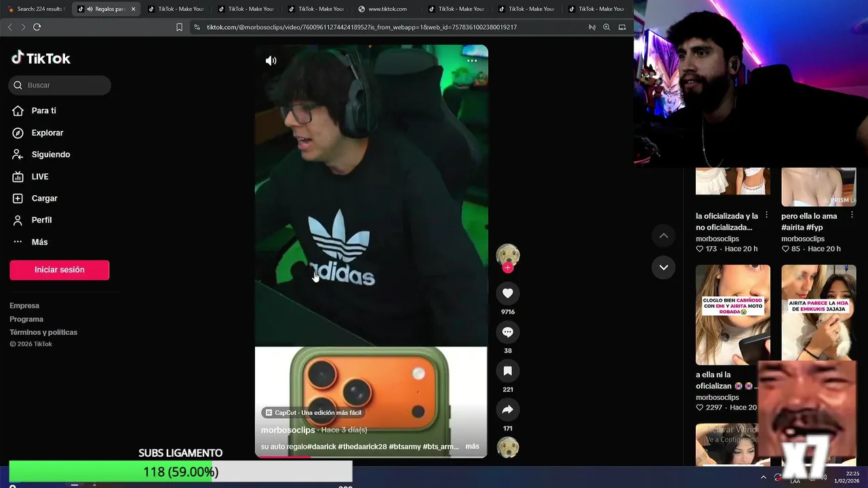868x488 pixels.
Task: Open 'a ella ni la oficializan' title
Action: pyautogui.click(x=726, y=380)
